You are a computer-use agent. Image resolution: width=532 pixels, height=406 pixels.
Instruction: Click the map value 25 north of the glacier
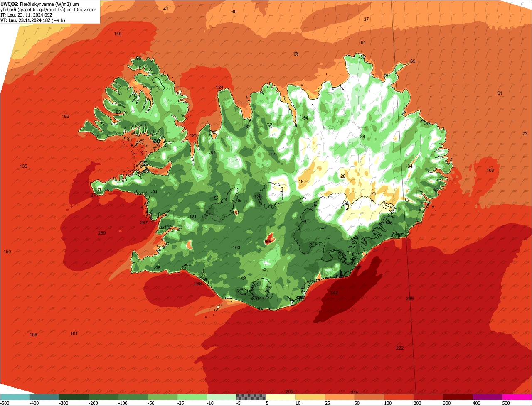(374, 193)
